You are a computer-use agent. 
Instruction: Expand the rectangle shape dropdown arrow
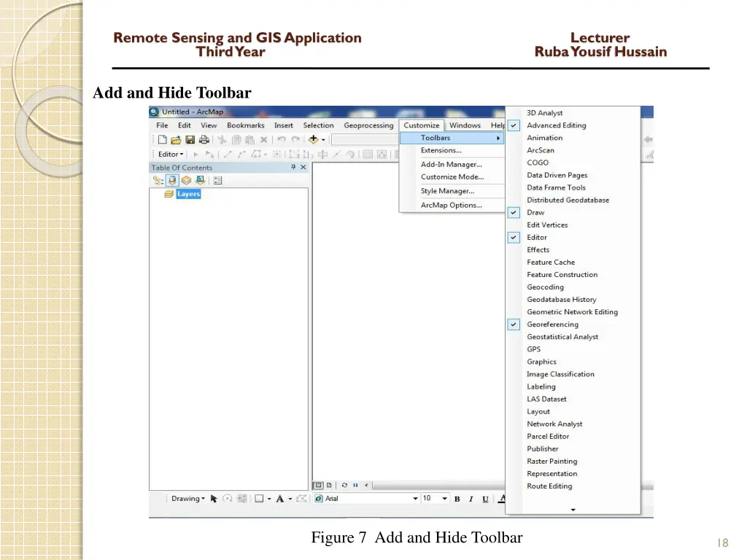pos(269,499)
